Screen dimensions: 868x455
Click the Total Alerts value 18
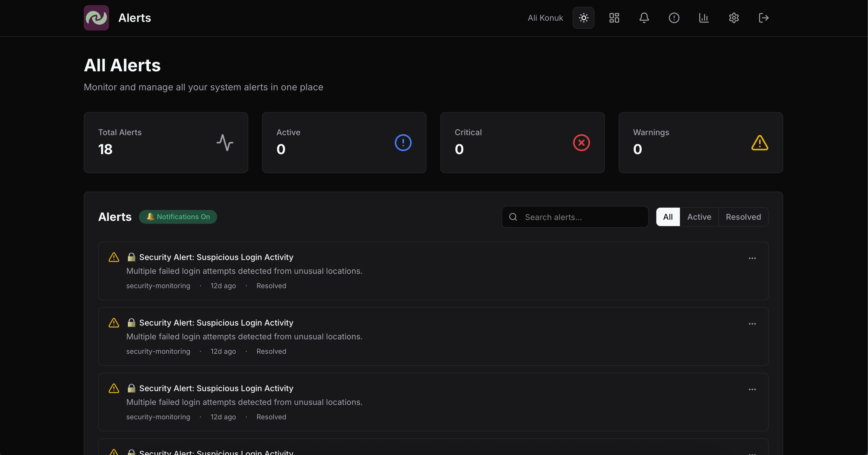(105, 149)
